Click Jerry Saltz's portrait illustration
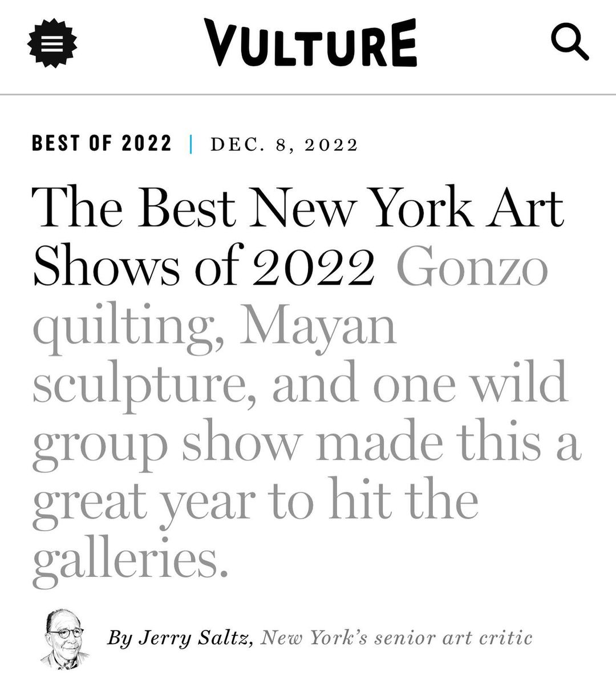This screenshot has height=679, width=616. 64,638
